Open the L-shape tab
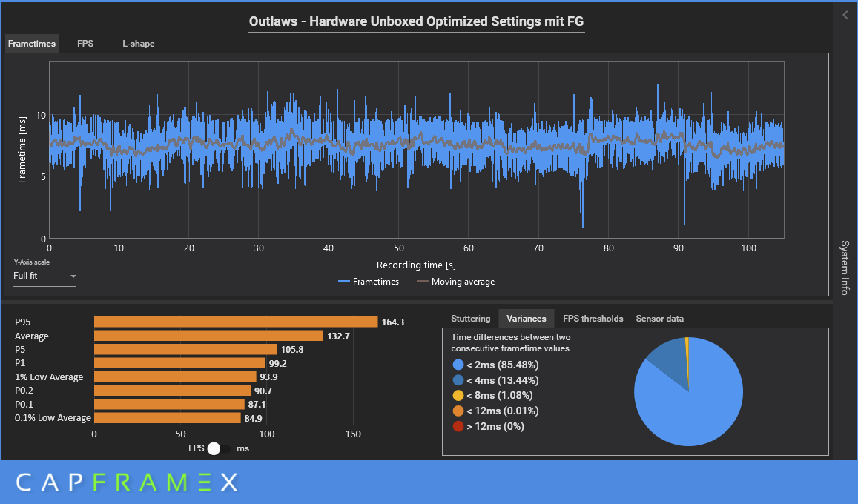858x504 pixels. pyautogui.click(x=139, y=43)
